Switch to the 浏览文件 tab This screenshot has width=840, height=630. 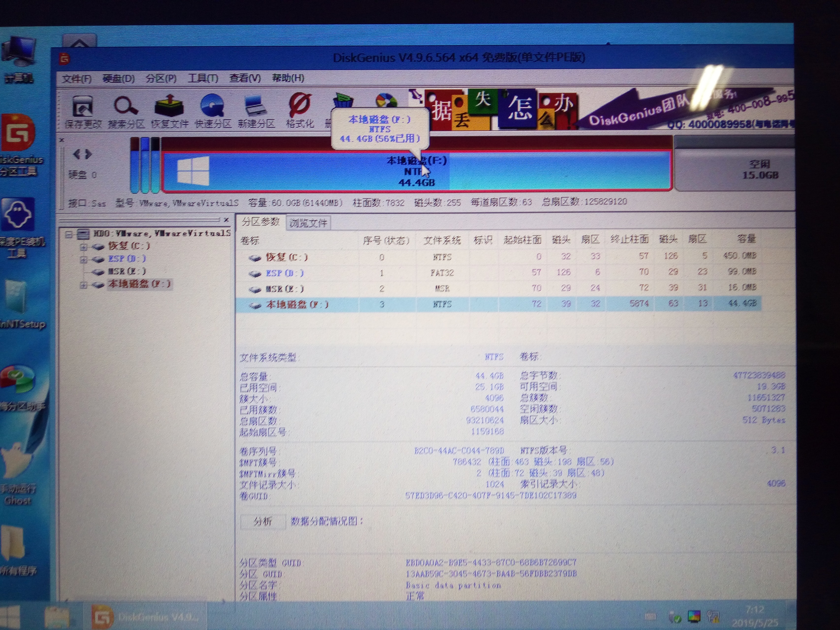click(308, 223)
